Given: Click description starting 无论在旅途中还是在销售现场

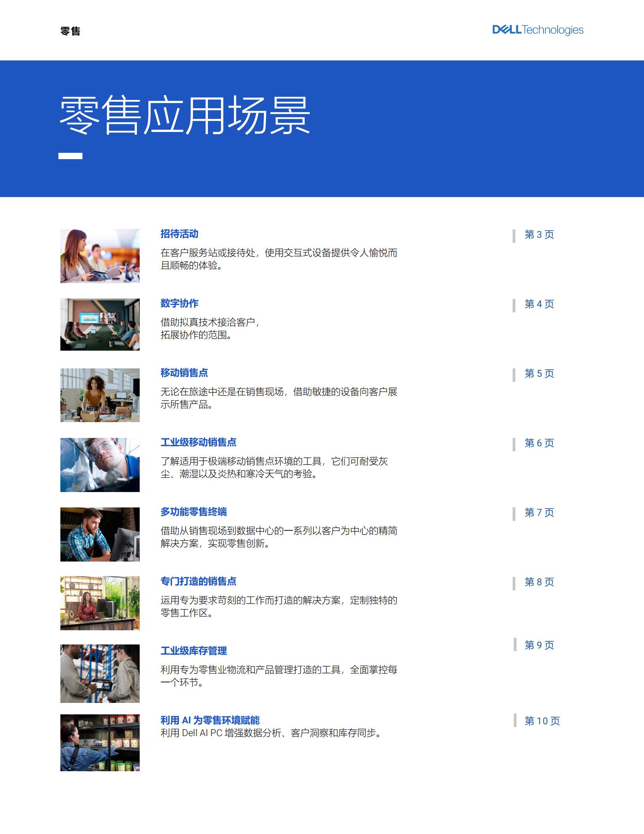Looking at the screenshot, I should click(x=279, y=398).
